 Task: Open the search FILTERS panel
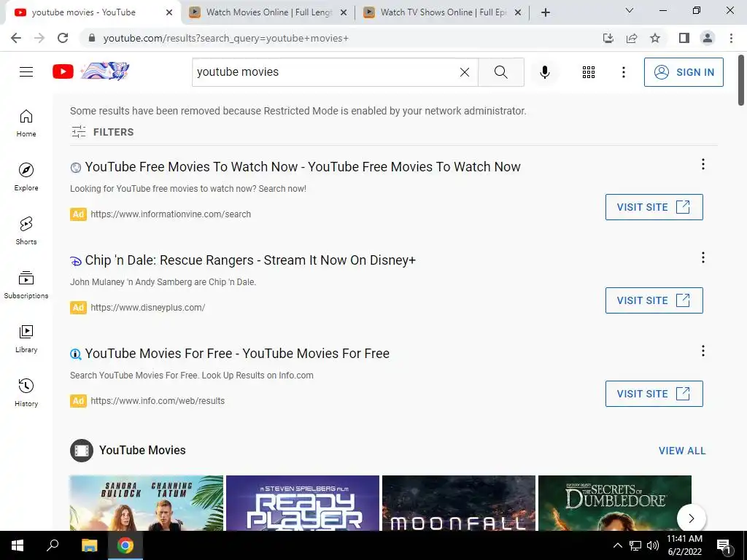pyautogui.click(x=102, y=132)
